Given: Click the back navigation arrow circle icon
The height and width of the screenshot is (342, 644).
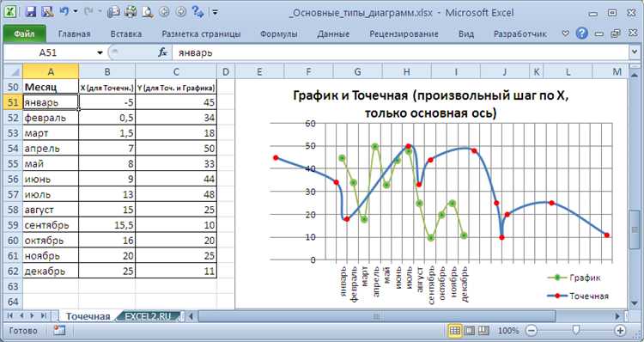Looking at the screenshot, I should 165,12.
